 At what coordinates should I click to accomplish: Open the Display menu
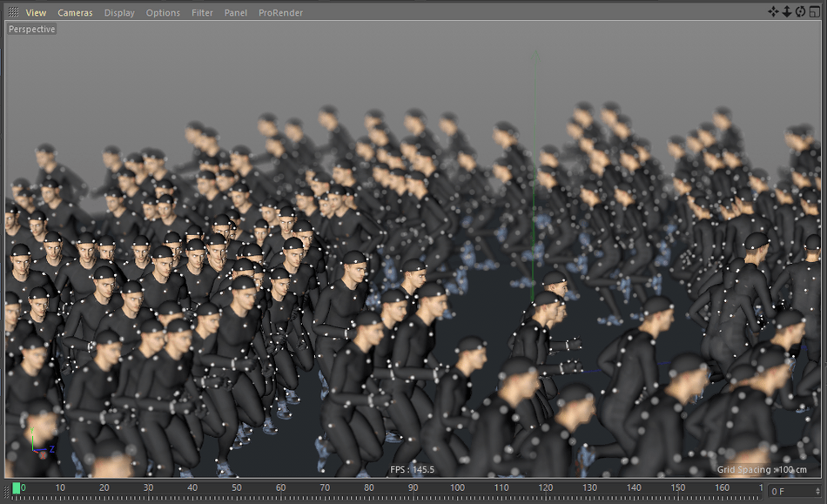point(119,12)
